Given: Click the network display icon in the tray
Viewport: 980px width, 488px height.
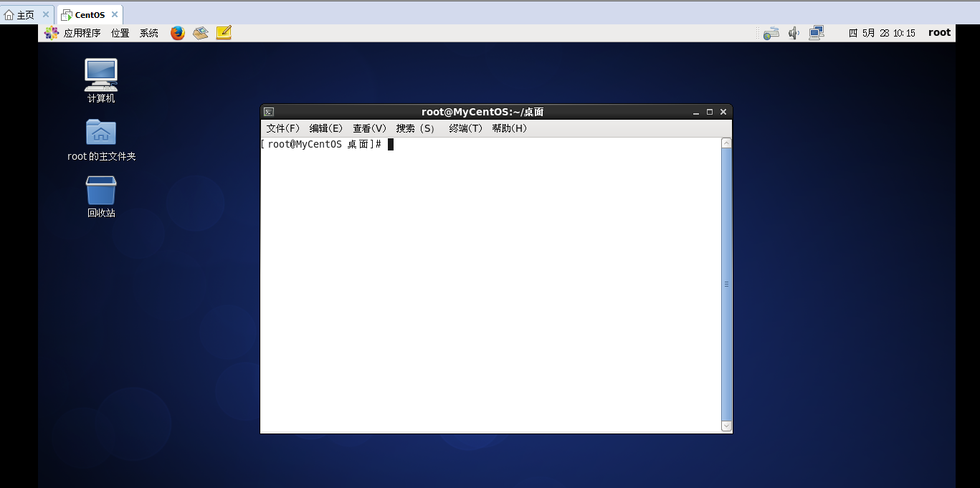Looking at the screenshot, I should 817,32.
